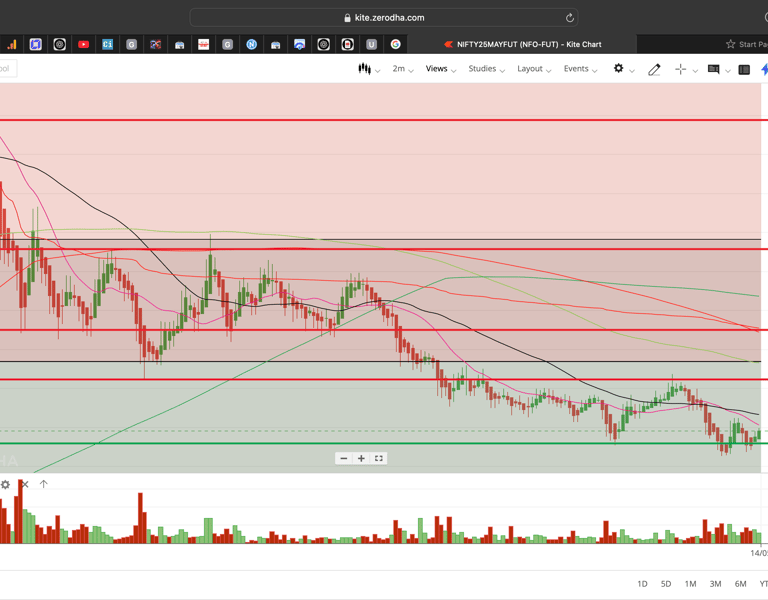The image size is (768, 600).
Task: Open the blue N pinned tab
Action: pyautogui.click(x=251, y=45)
